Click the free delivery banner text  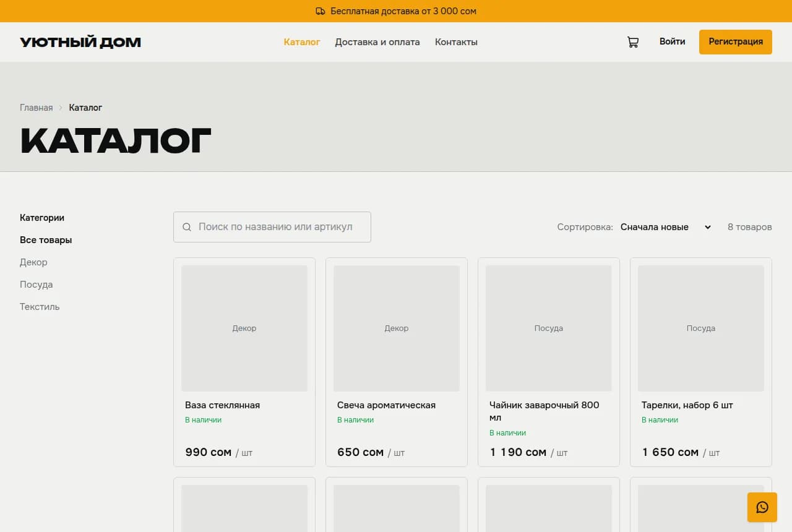point(403,11)
